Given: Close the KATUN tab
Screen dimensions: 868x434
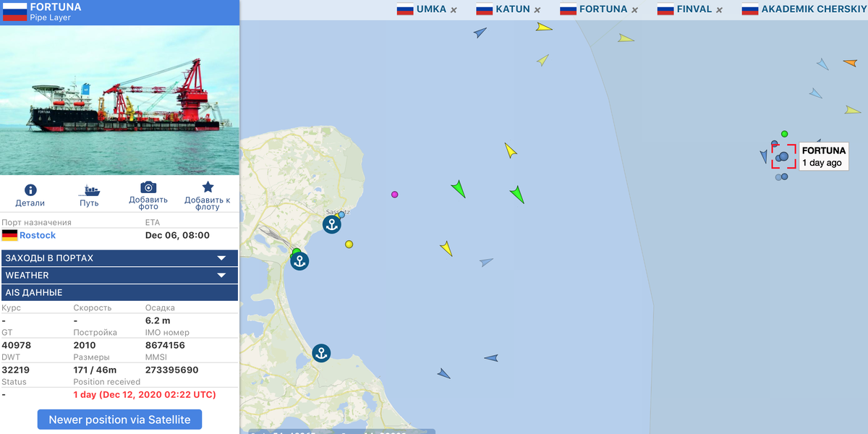Looking at the screenshot, I should pos(537,10).
